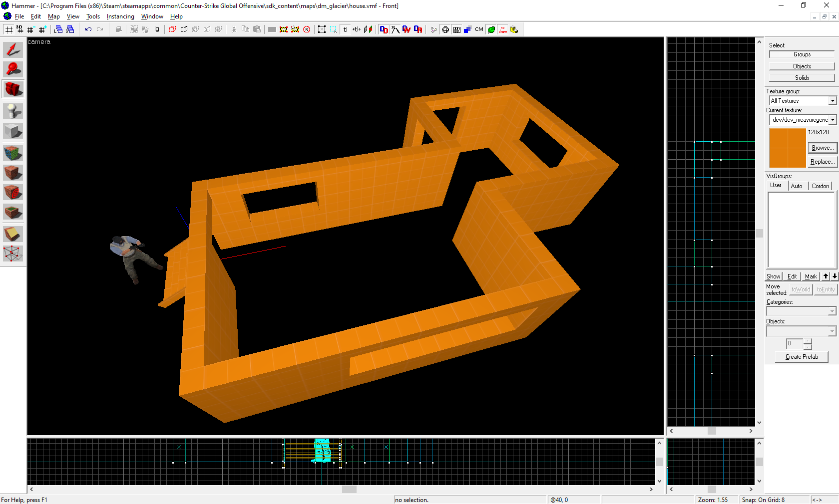
Task: Open the Current texture dropdown
Action: pos(832,120)
